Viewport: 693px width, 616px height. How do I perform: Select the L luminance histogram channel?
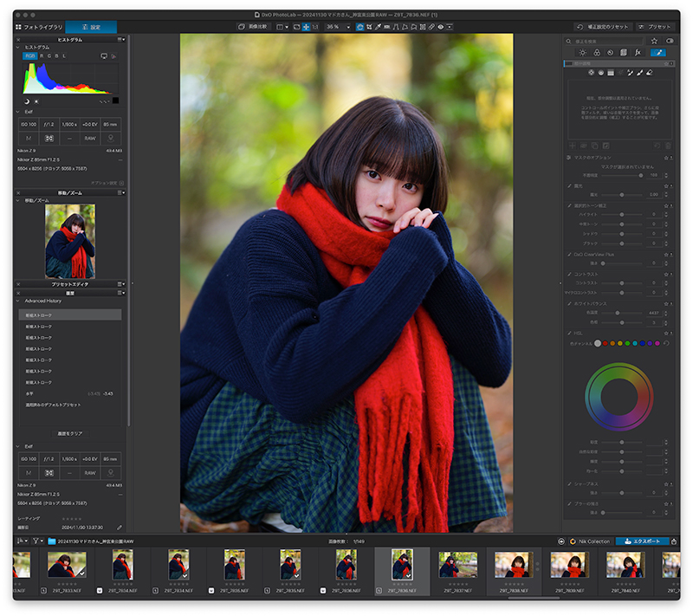pos(64,56)
